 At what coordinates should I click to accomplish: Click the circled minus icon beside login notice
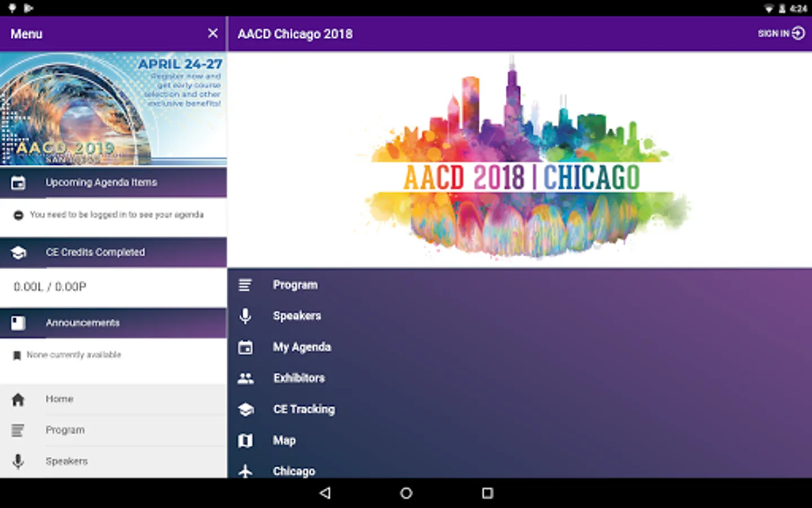18,215
